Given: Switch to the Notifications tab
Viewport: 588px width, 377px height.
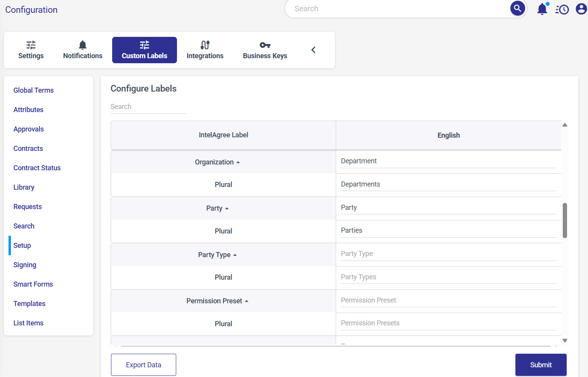Looking at the screenshot, I should 83,50.
